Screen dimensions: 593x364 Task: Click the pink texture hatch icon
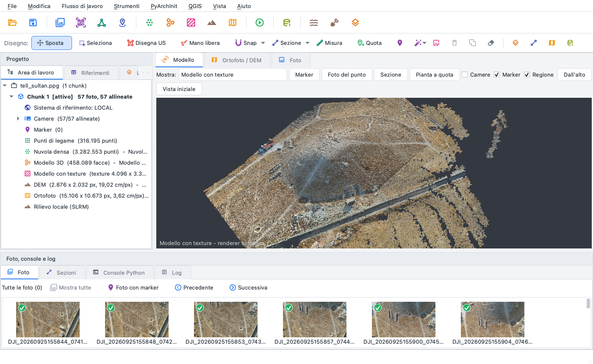pyautogui.click(x=191, y=22)
